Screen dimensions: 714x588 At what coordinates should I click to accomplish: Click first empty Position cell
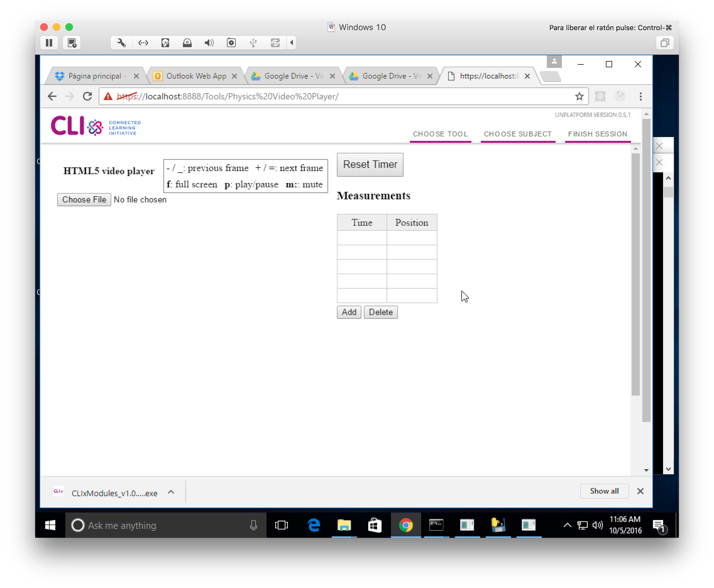click(412, 238)
